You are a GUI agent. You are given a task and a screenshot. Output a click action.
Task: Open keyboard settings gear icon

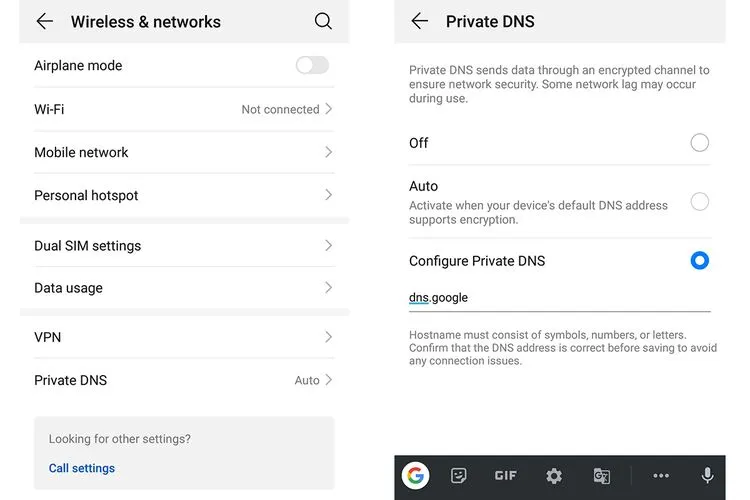click(x=554, y=476)
